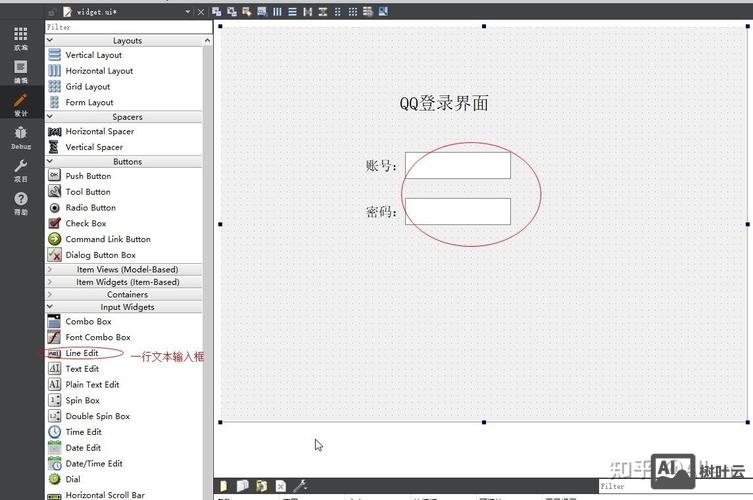
Task: Select Horizontal Spacer widget
Action: [124, 131]
